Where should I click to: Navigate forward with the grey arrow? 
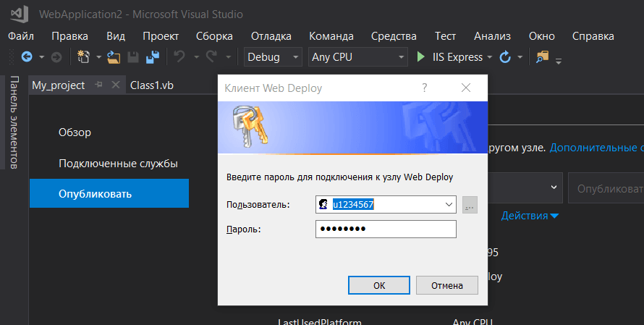[56, 57]
